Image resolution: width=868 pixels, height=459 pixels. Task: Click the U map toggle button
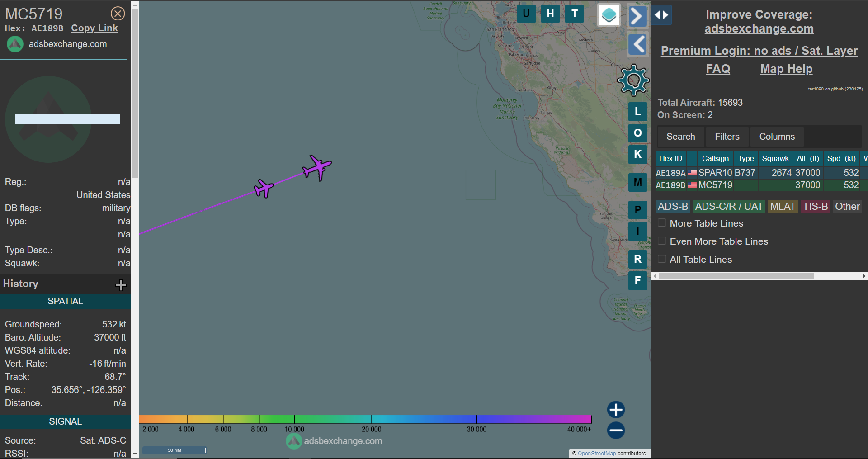(526, 14)
